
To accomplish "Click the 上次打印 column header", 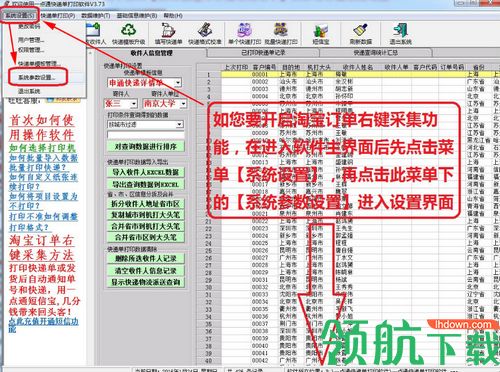I will pos(236,67).
